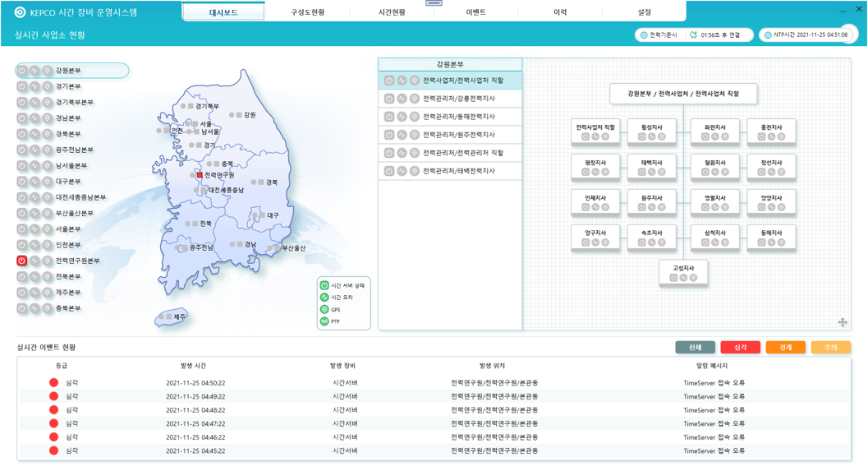Click the GPS icon next to 경기본부
Screen dimensions: 868x471
coord(47,86)
